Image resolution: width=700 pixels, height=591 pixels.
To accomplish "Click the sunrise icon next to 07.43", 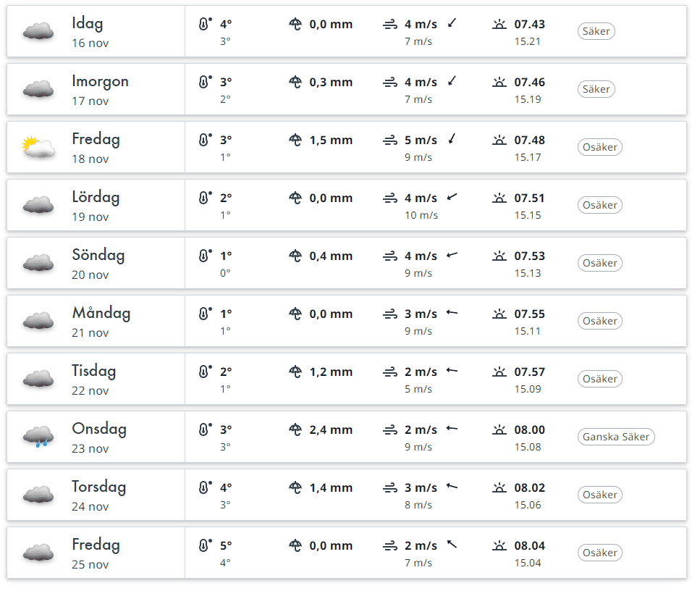I will tap(499, 24).
